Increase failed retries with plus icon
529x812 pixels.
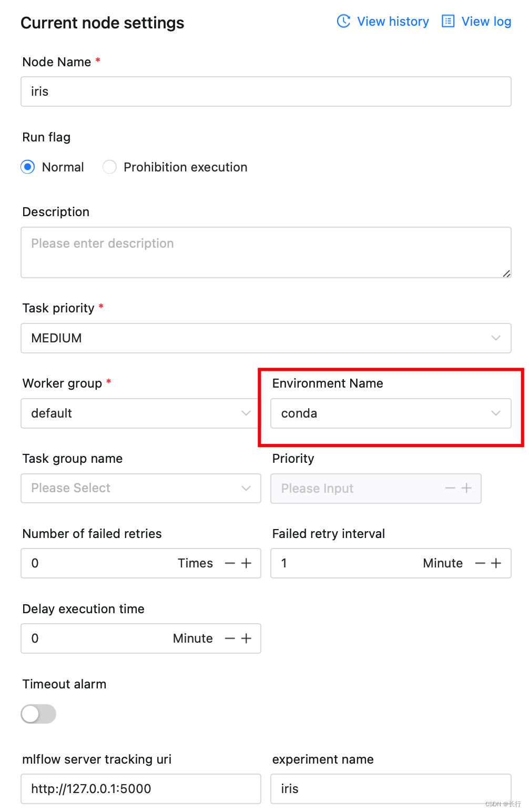[x=246, y=563]
